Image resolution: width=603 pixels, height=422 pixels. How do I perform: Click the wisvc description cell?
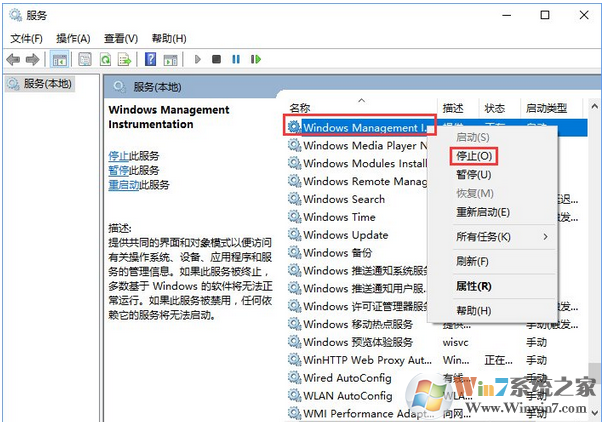click(455, 342)
